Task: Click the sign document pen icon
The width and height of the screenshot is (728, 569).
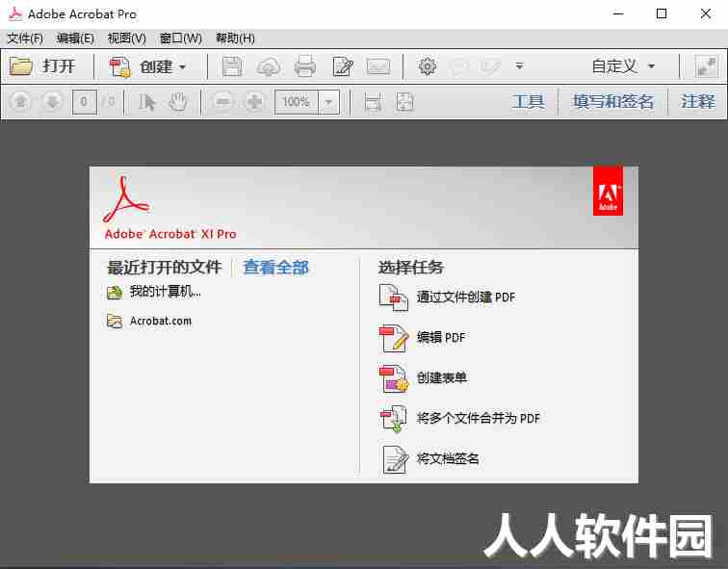Action: 395,459
